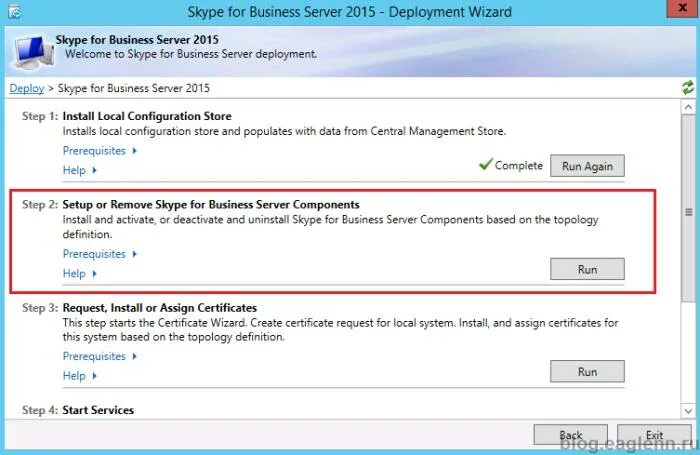The height and width of the screenshot is (455, 700).
Task: Click the Step 4 Start Services heading
Action: click(x=98, y=410)
